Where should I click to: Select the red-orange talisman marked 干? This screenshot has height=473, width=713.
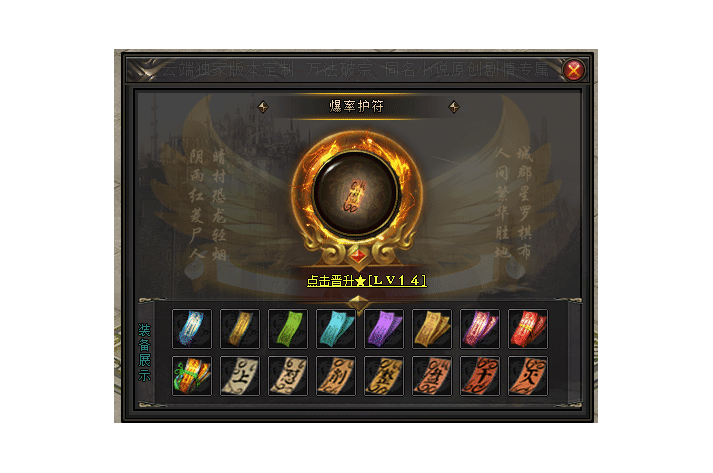480,376
